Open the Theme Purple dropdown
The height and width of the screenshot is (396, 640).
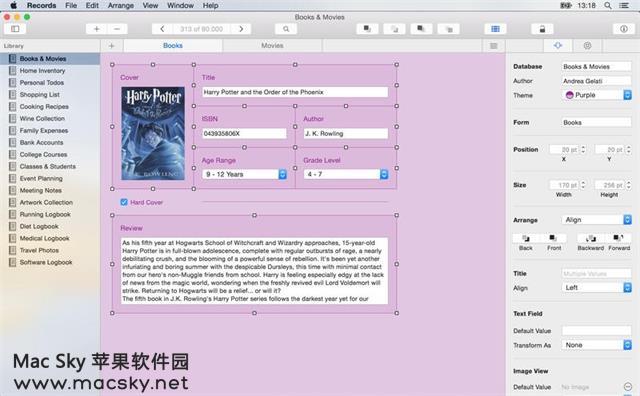point(597,95)
